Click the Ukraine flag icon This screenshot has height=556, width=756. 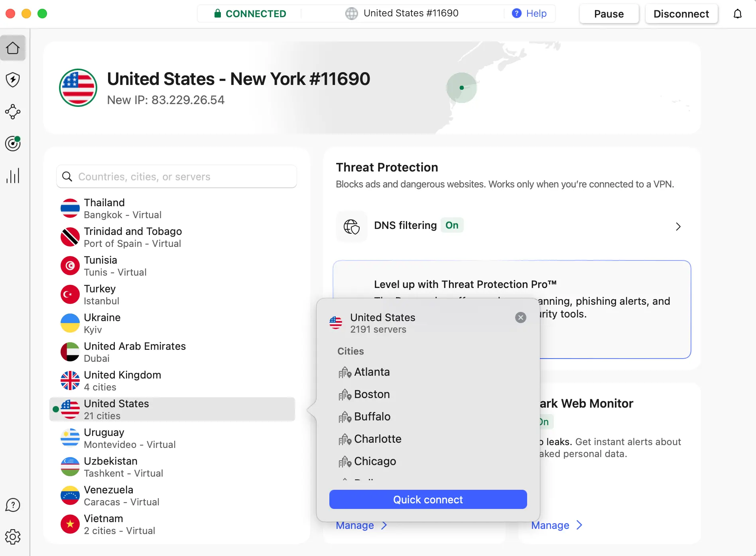pos(70,323)
